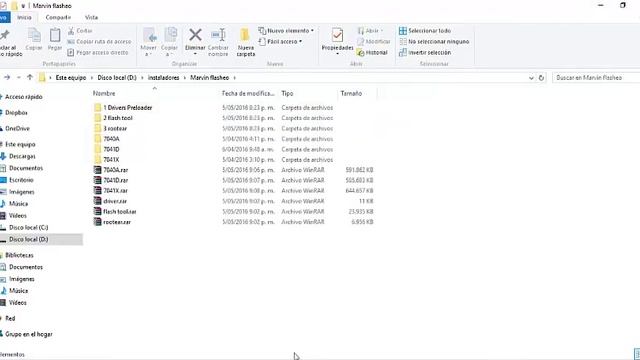Click instaladores in the address path

pos(163,78)
